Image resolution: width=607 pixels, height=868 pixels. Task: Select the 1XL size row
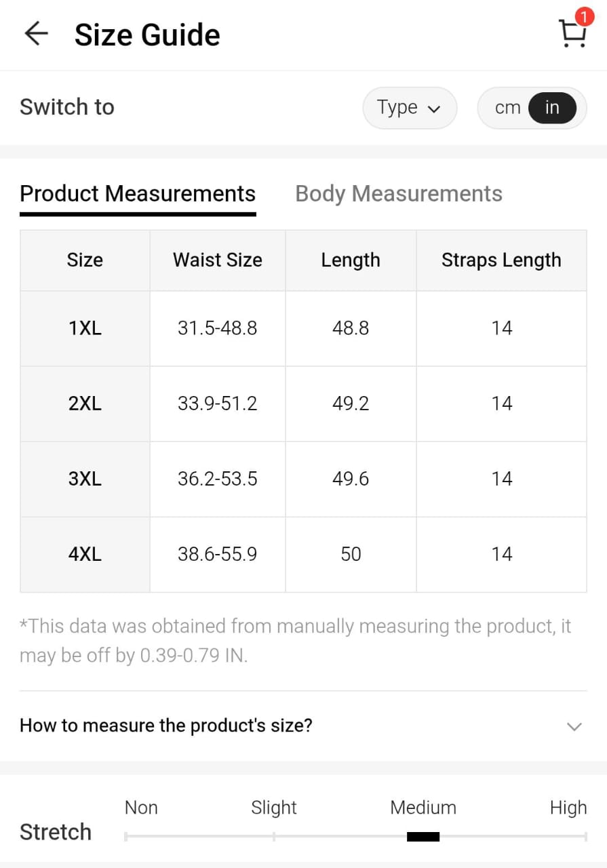[x=85, y=329]
